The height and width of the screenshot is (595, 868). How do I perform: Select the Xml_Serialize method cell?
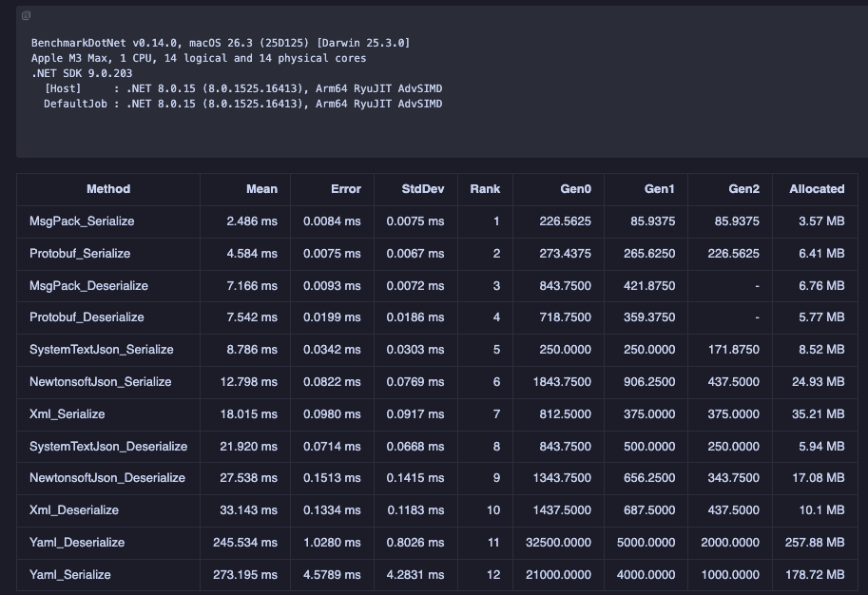click(68, 414)
